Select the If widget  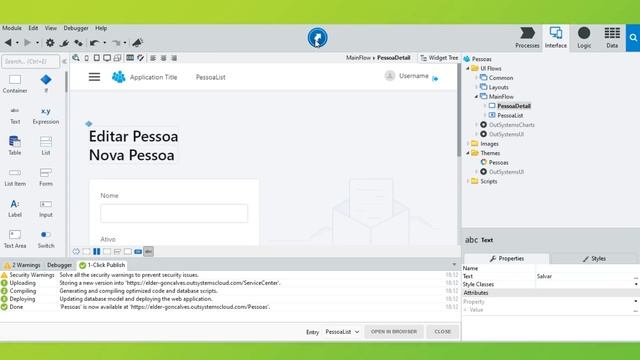pos(46,84)
